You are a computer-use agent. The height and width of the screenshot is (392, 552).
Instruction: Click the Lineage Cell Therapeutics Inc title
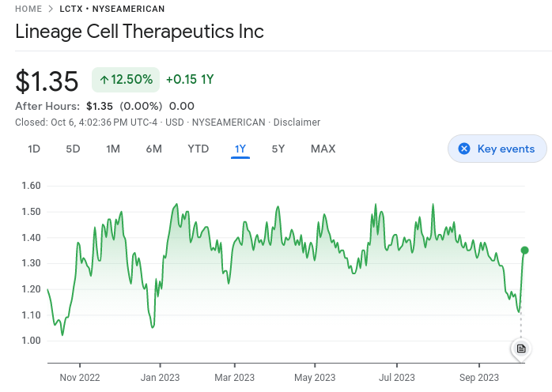click(x=140, y=32)
